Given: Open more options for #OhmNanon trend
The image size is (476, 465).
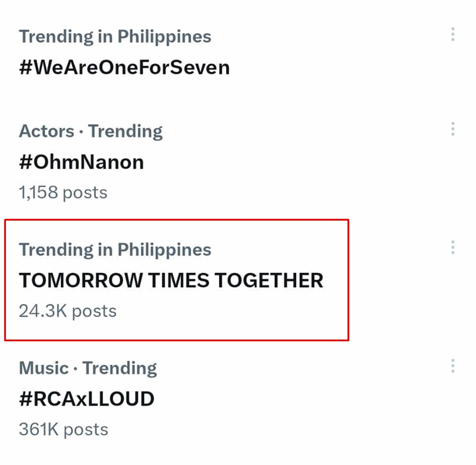Looking at the screenshot, I should click(453, 129).
